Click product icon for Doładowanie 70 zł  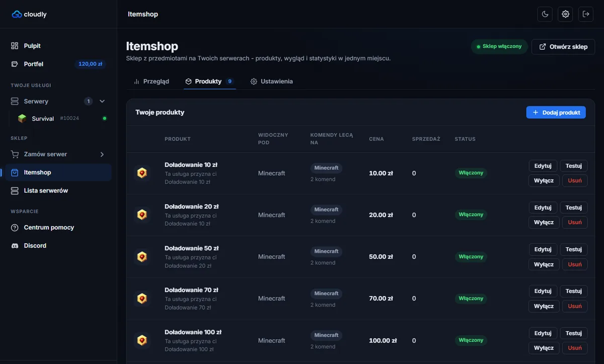pyautogui.click(x=142, y=299)
